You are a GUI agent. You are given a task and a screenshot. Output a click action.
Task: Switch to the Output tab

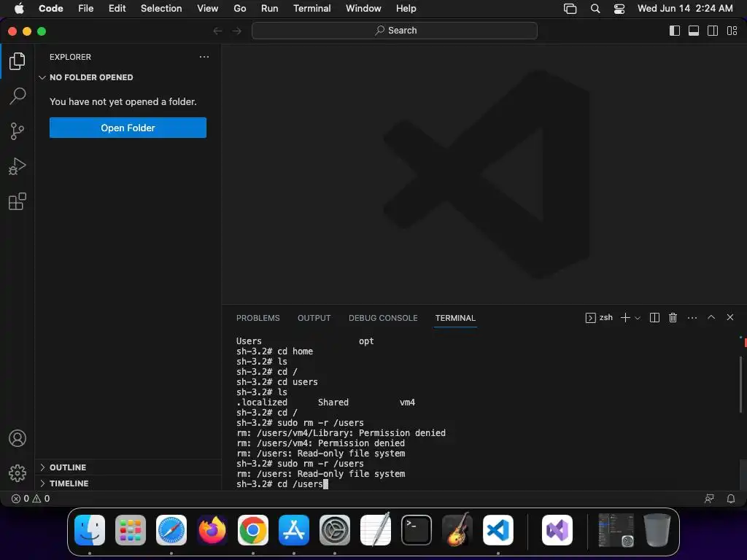click(x=314, y=318)
